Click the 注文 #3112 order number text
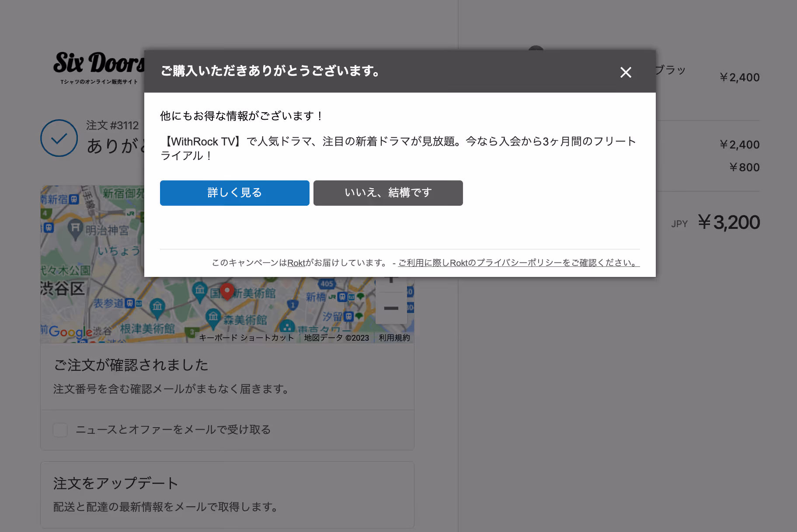 (x=112, y=125)
